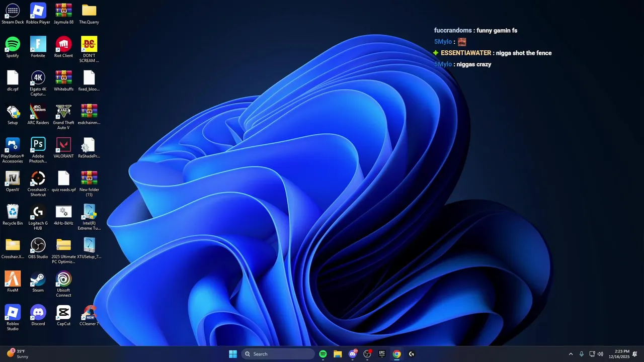Open the volume control in system tray
644x362 pixels.
[600, 354]
